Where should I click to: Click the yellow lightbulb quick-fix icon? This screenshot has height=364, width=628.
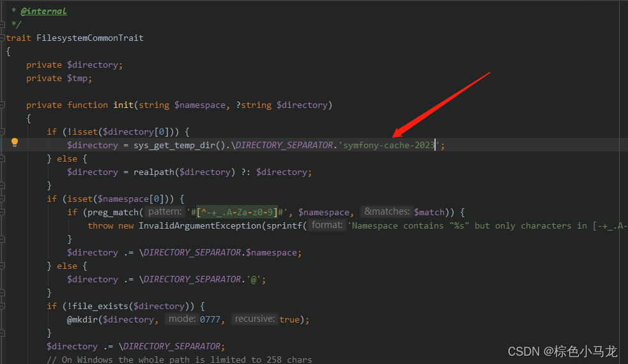[15, 142]
